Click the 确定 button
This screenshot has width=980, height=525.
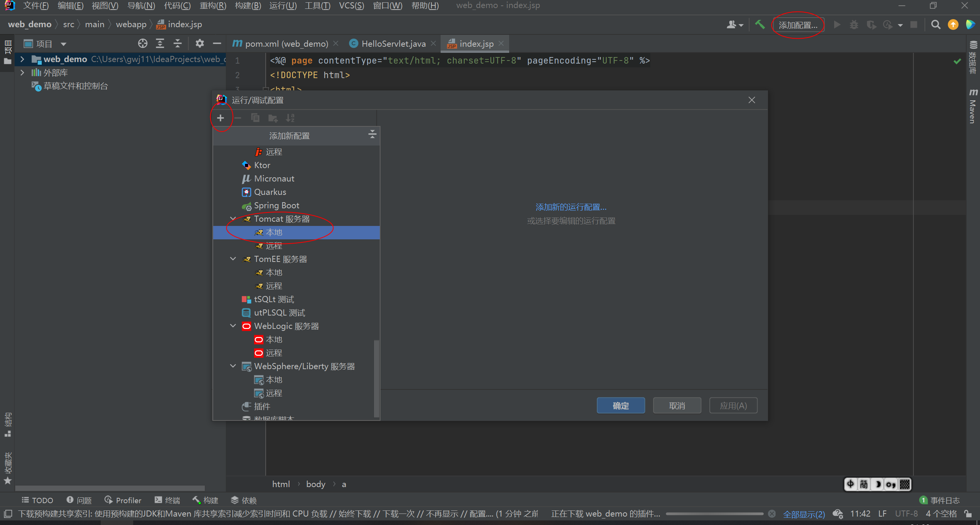621,406
